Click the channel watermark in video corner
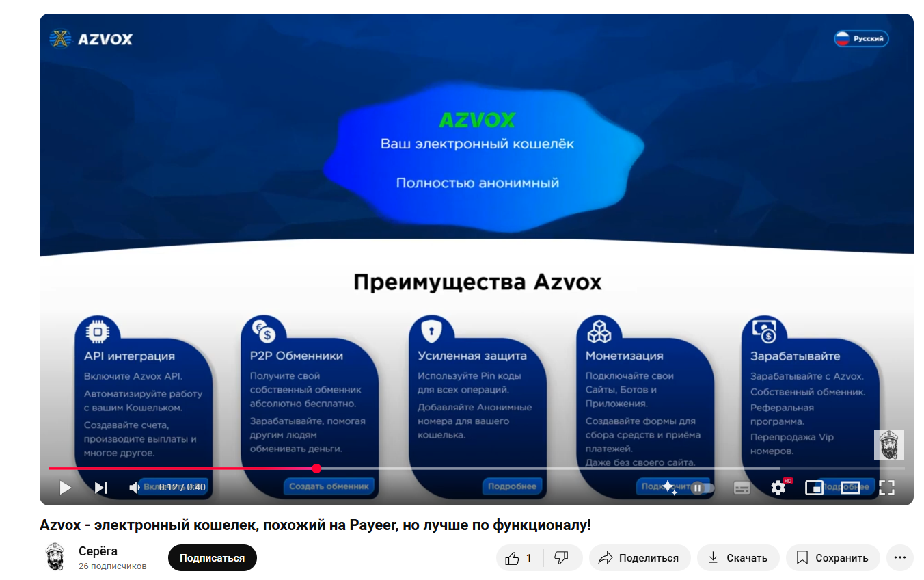The height and width of the screenshot is (580, 924). [889, 445]
